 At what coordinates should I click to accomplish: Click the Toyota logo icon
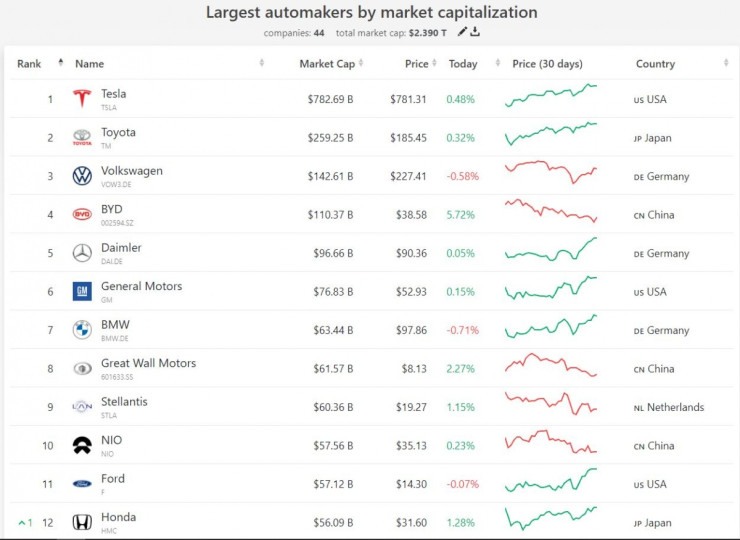click(82, 138)
